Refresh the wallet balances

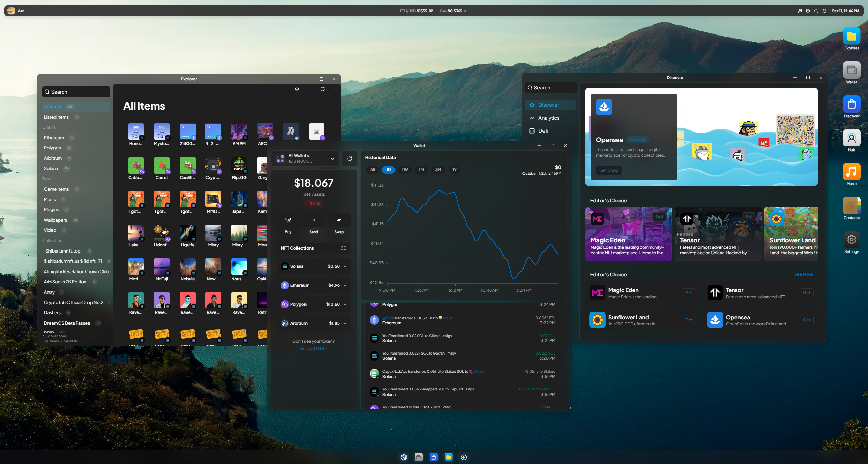pyautogui.click(x=350, y=159)
